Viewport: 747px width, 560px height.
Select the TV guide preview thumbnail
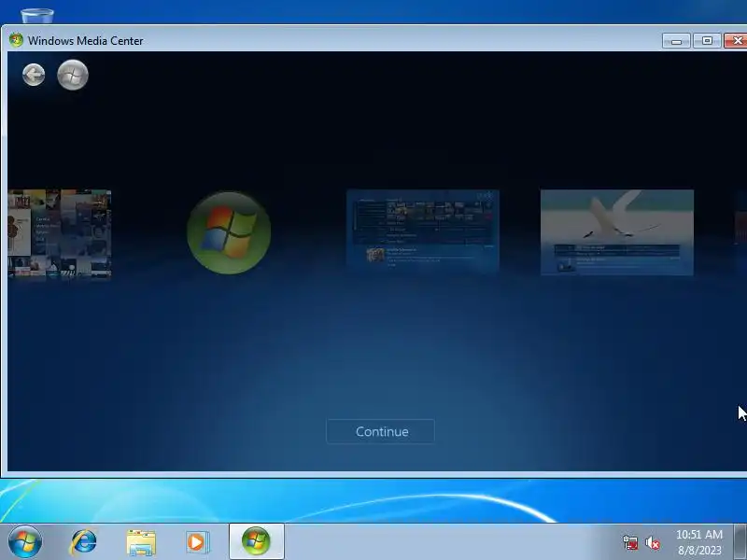tap(423, 231)
